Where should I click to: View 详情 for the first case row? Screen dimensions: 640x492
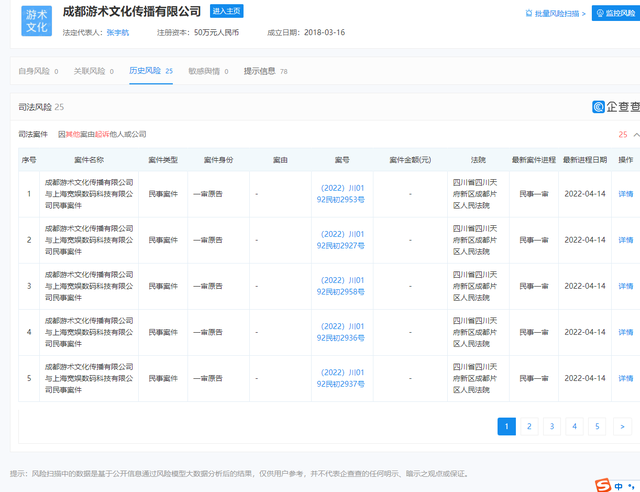click(626, 194)
